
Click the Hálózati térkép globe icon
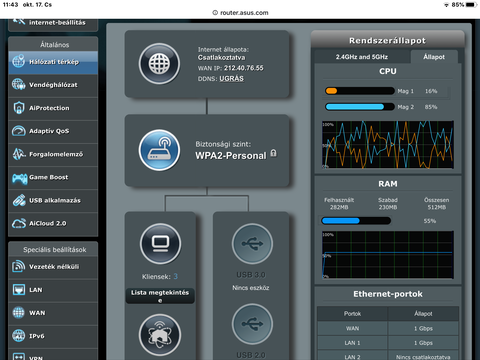pos(19,61)
